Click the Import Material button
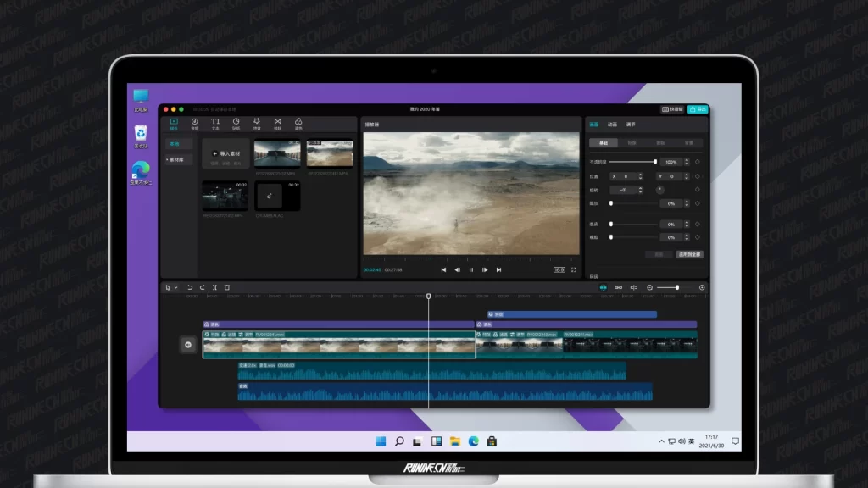The image size is (868, 488). point(225,153)
